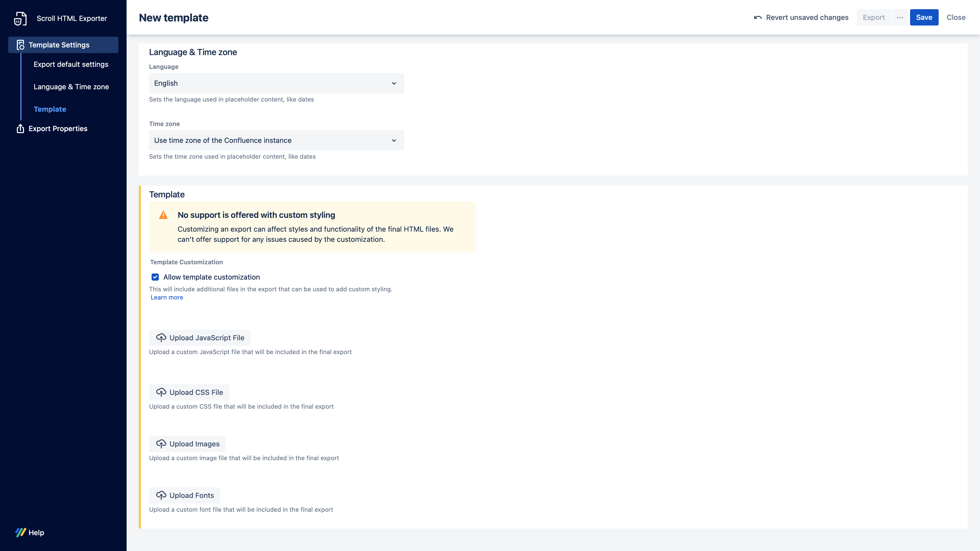The height and width of the screenshot is (551, 980).
Task: Click the Upload CSS File button
Action: point(189,392)
